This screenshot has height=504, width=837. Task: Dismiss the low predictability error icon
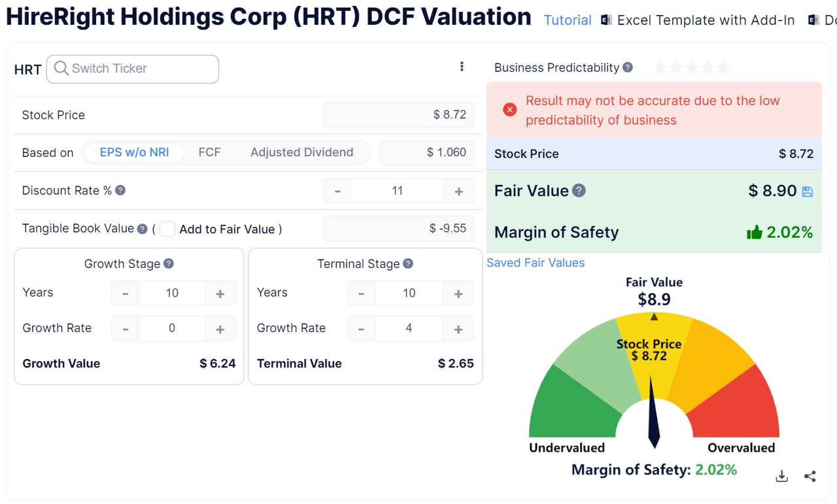tap(510, 110)
